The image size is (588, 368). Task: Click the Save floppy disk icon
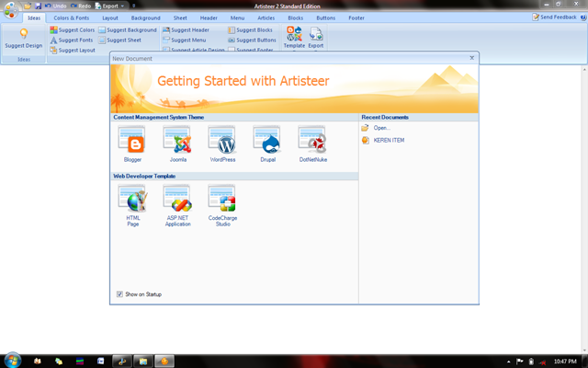click(38, 6)
